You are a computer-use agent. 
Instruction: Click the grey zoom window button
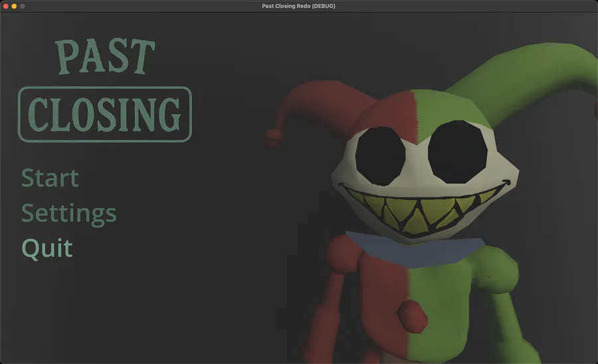(x=23, y=6)
